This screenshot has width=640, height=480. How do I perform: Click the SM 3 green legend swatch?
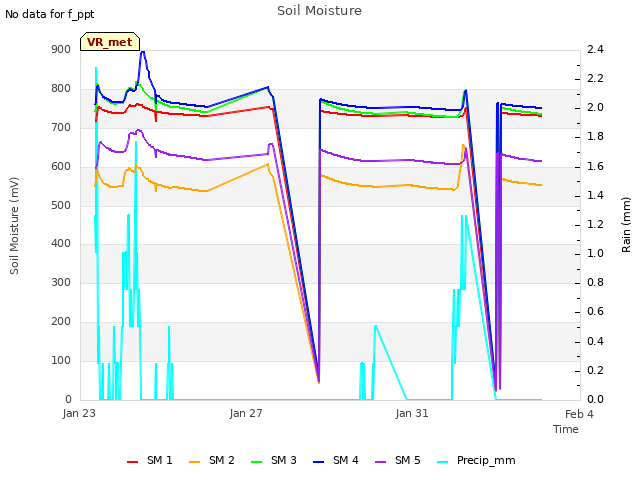(x=256, y=462)
